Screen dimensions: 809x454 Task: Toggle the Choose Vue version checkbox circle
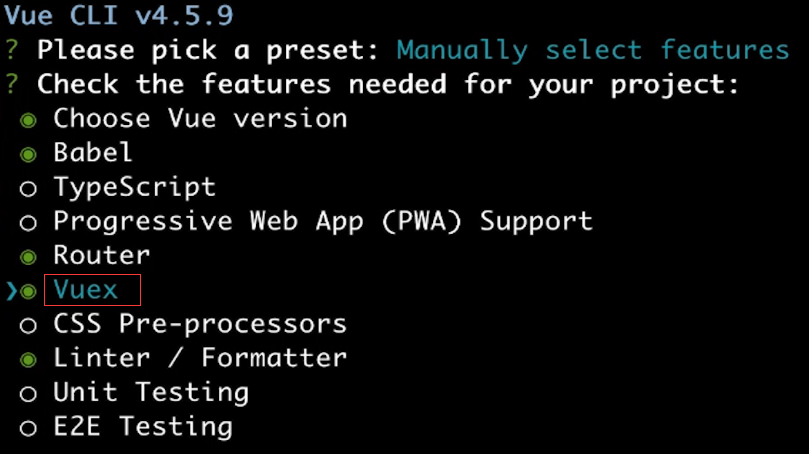click(28, 120)
